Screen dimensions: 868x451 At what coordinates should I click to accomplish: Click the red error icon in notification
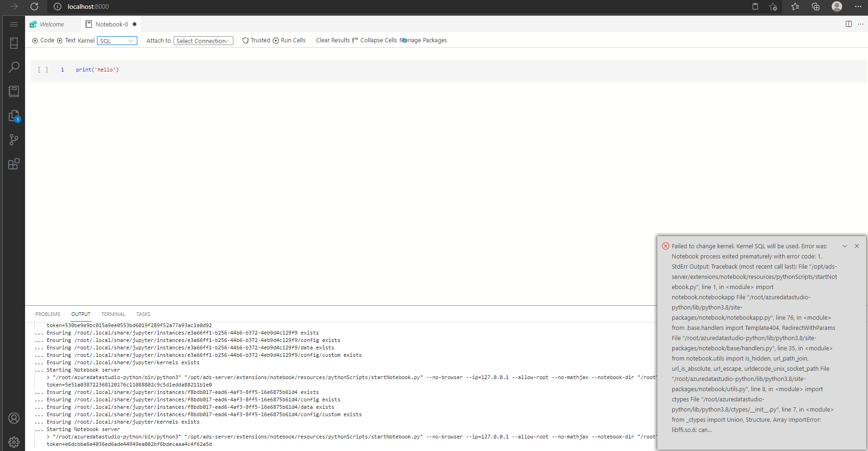[665, 246]
